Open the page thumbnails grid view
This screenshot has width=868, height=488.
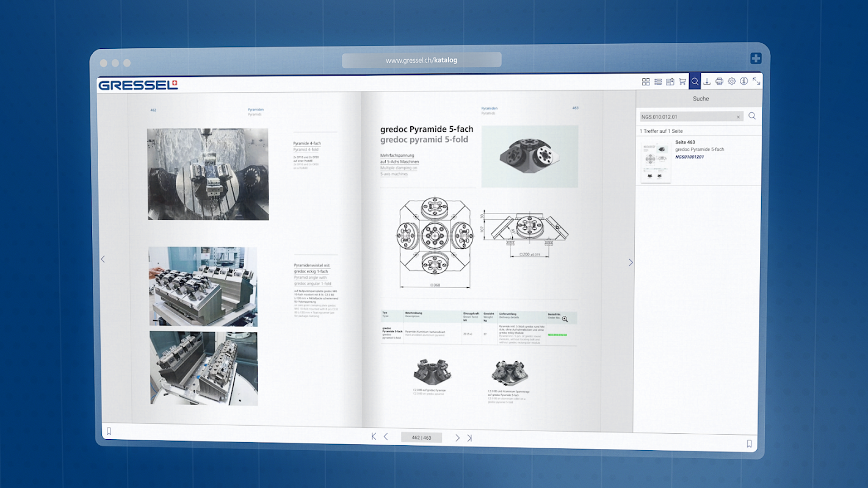[646, 82]
